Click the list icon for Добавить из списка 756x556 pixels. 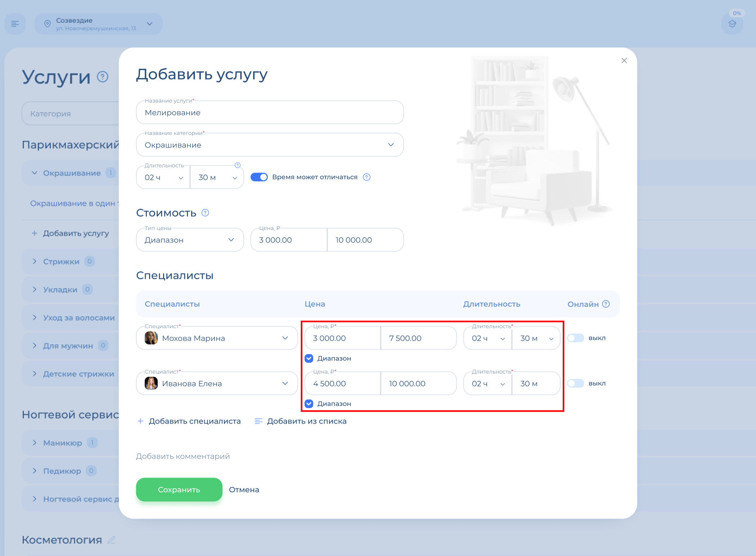(x=258, y=421)
